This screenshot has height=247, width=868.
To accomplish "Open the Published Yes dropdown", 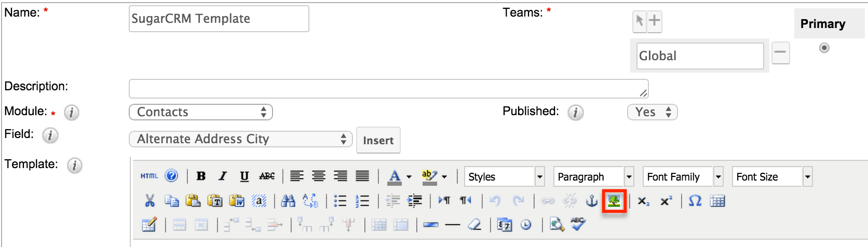I will click(x=653, y=112).
